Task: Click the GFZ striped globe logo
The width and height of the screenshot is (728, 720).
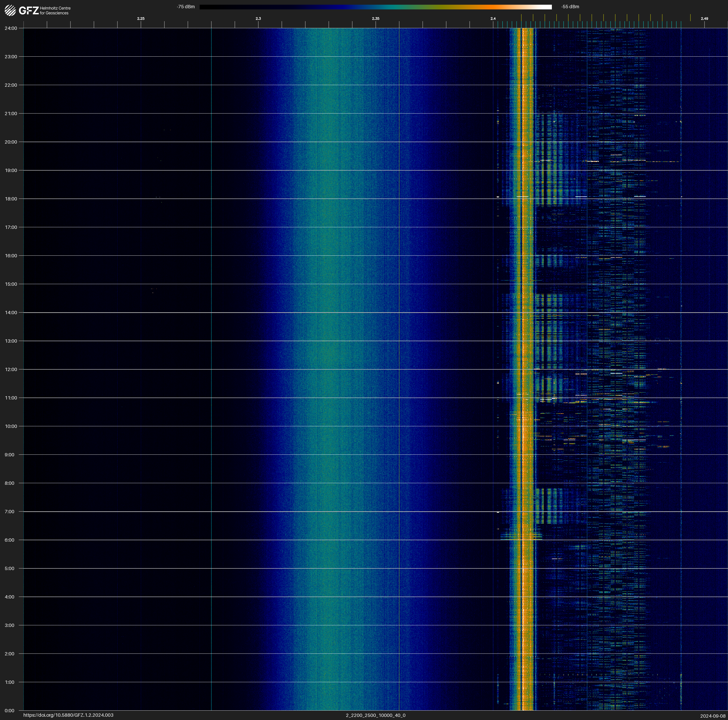Action: tap(10, 11)
